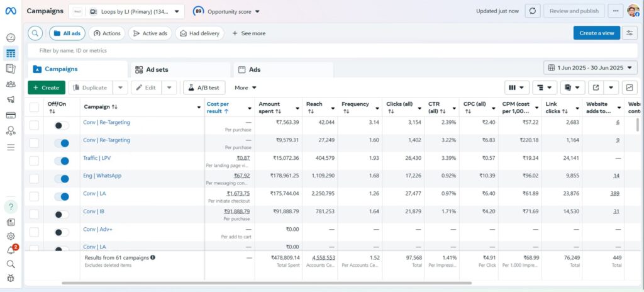Open the Eng | WhatsApp campaign link
Screen dimensions: 644x292
(102, 176)
